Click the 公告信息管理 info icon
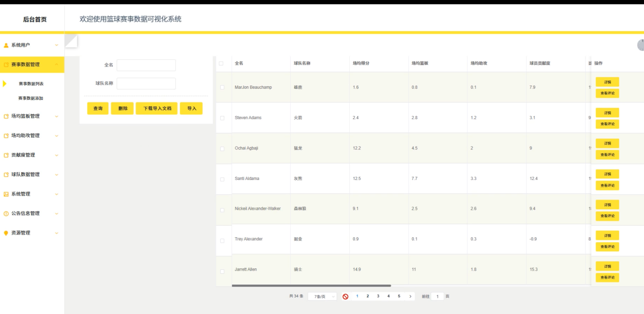644x314 pixels. pyautogui.click(x=6, y=213)
